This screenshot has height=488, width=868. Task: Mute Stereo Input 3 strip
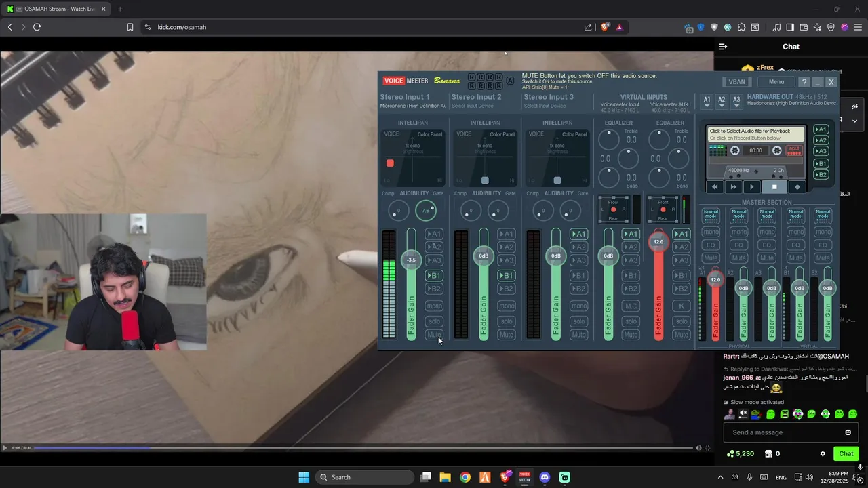tap(578, 335)
